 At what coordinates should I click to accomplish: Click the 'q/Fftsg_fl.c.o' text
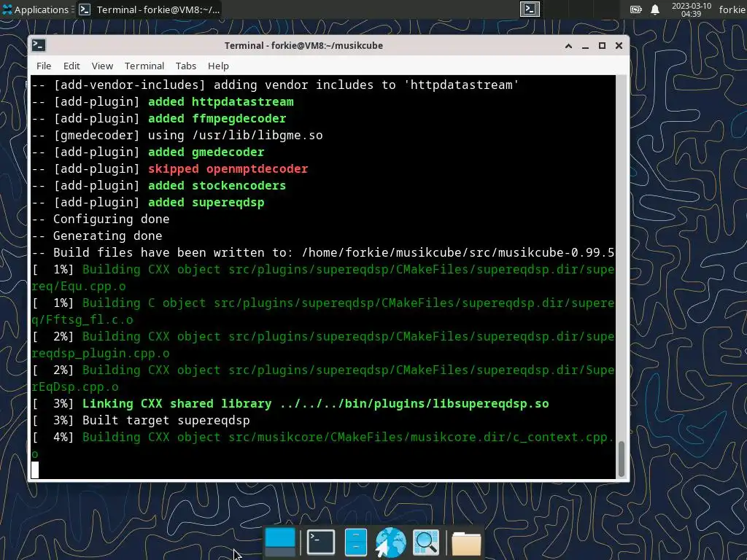point(82,319)
